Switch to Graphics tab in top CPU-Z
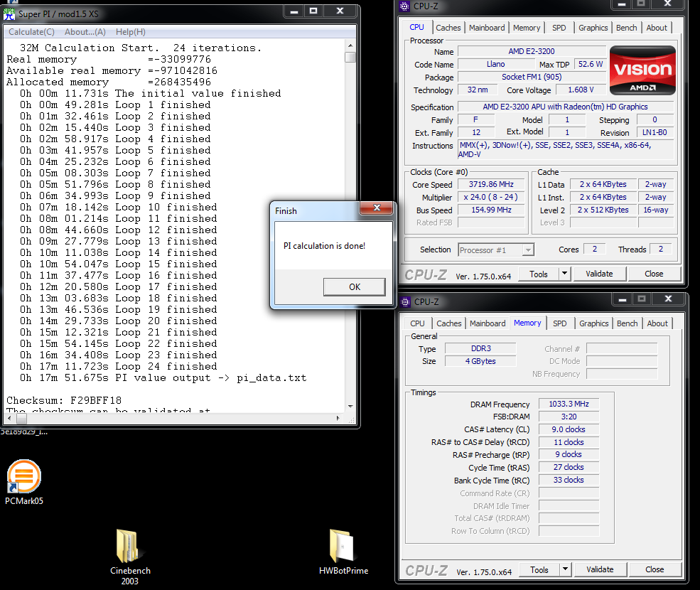Image resolution: width=700 pixels, height=590 pixels. point(593,28)
